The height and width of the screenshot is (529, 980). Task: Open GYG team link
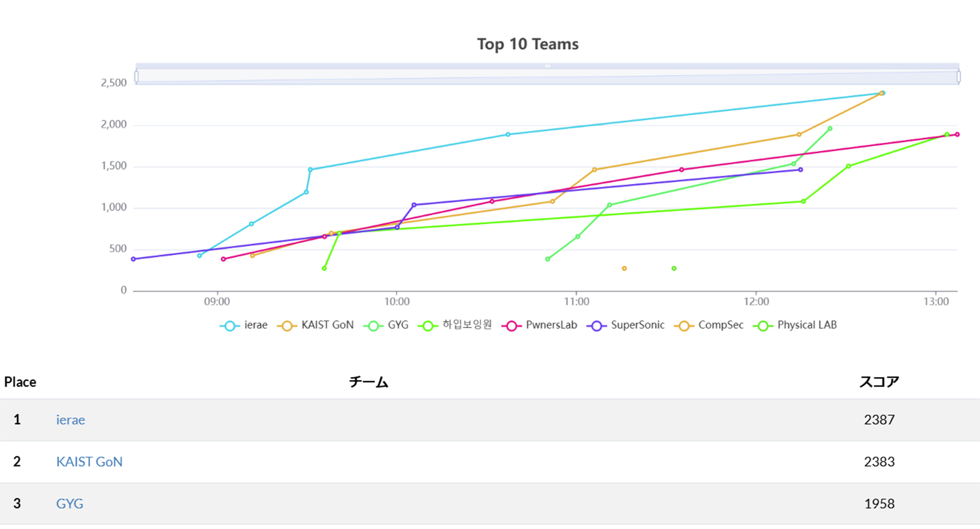[69, 504]
